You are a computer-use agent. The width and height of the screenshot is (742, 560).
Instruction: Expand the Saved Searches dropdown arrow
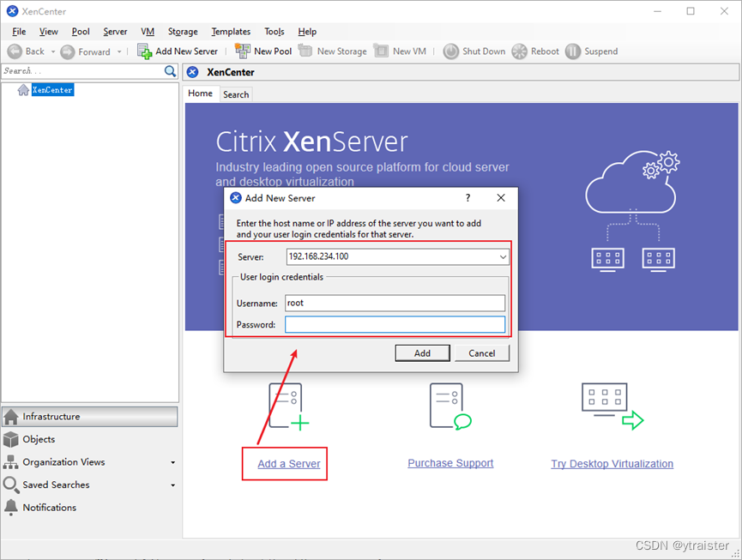[172, 485]
